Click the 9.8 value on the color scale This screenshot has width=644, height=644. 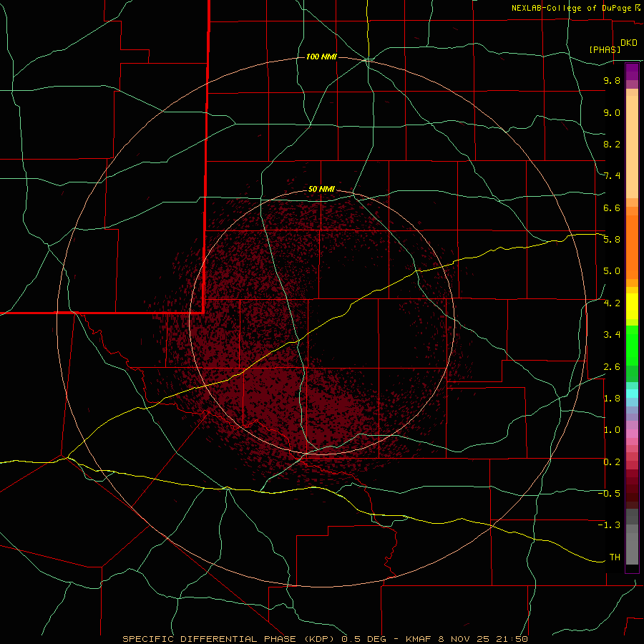coord(612,81)
